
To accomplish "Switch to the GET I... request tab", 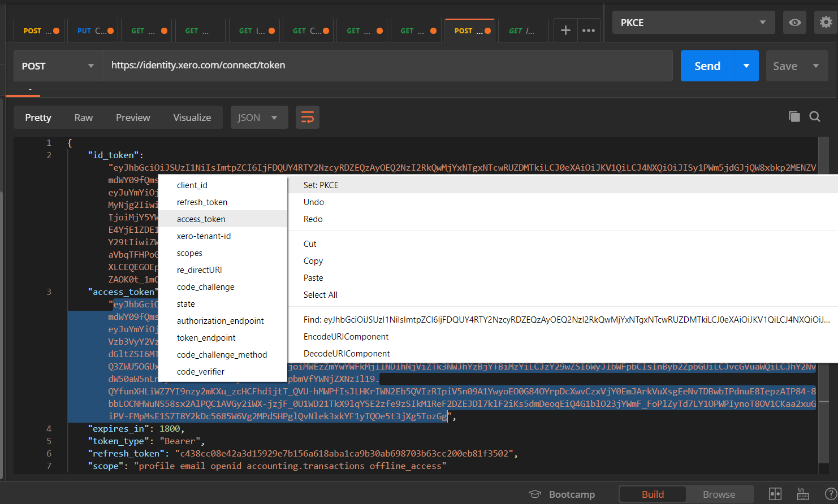I will (x=257, y=31).
